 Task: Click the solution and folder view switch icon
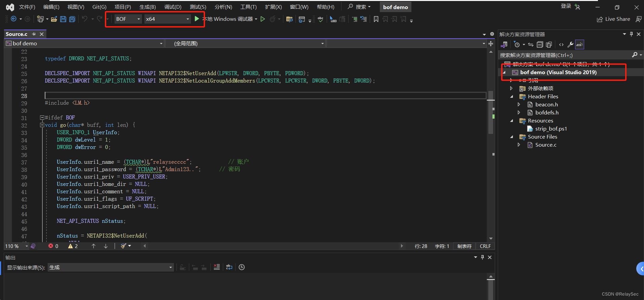click(x=504, y=45)
